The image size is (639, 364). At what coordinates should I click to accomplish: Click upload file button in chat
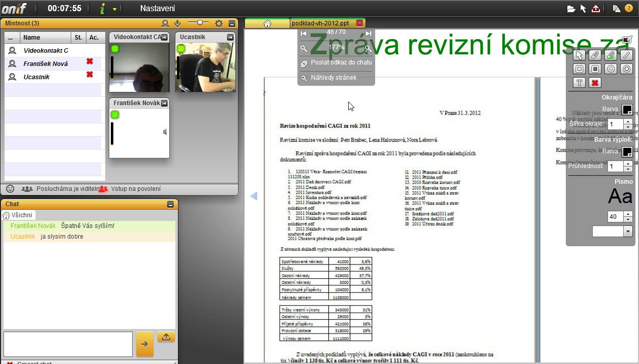tap(167, 337)
